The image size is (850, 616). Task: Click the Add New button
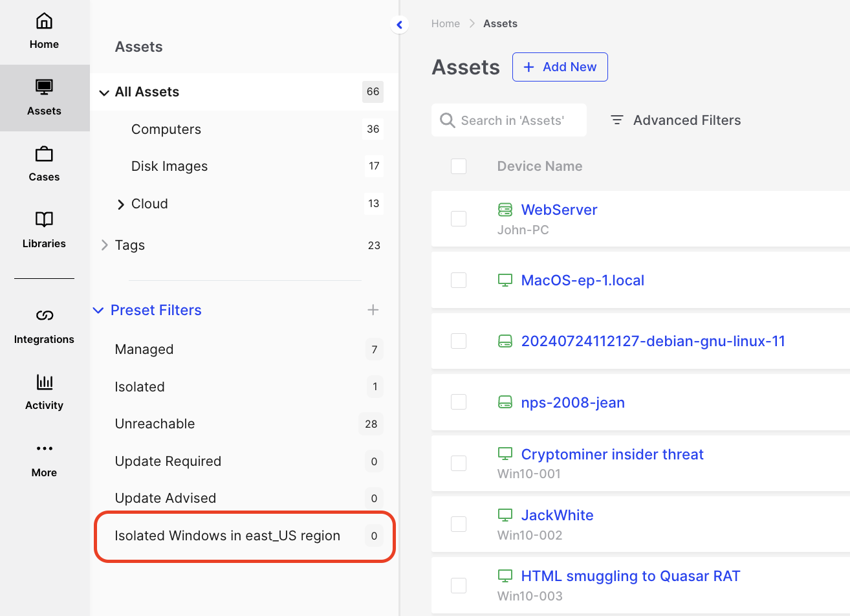(x=560, y=67)
